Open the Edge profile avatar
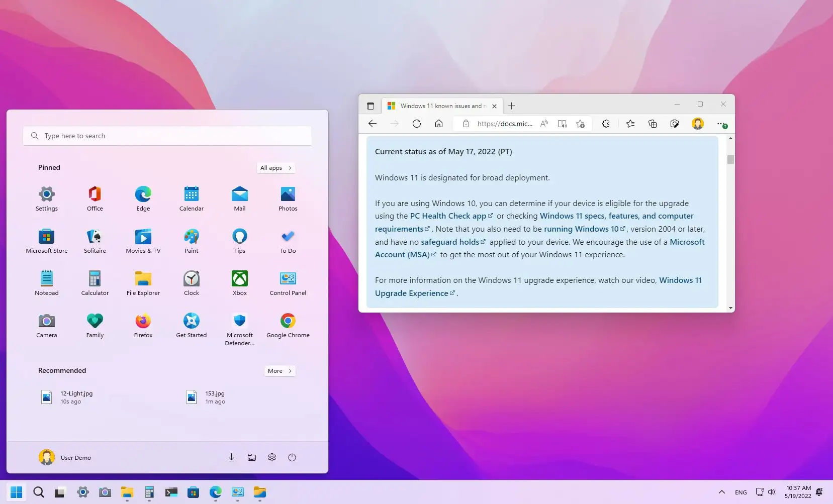 698,124
